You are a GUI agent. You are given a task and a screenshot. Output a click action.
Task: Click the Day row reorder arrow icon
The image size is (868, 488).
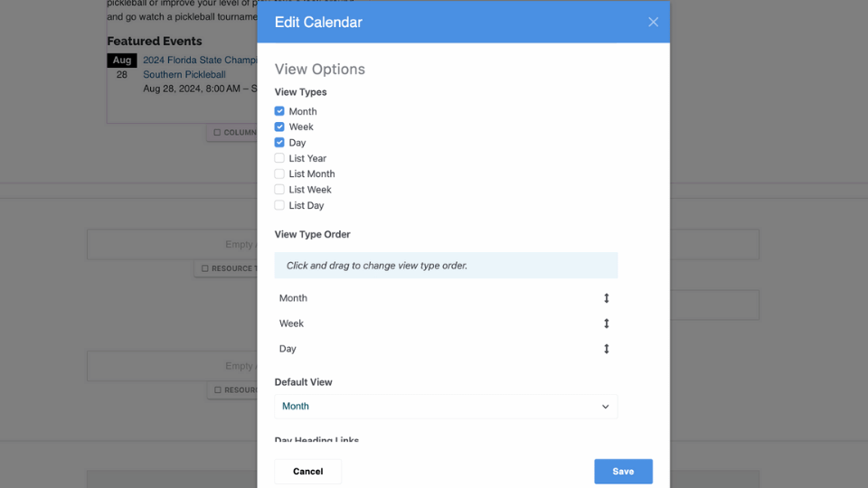(x=607, y=349)
